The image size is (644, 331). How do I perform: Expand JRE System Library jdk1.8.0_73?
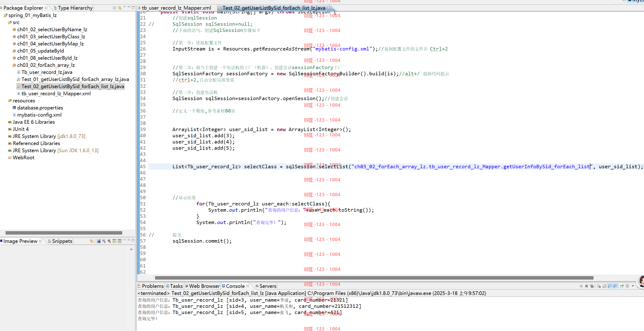click(47, 136)
